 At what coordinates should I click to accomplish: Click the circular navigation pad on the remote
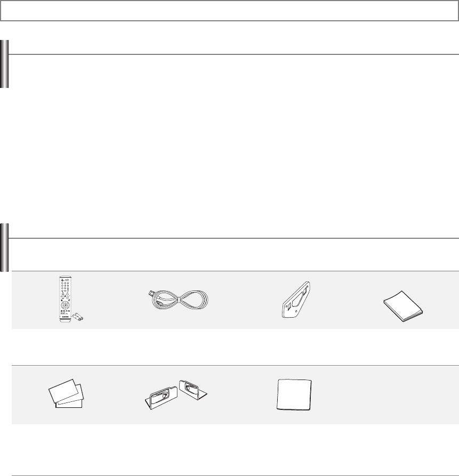65,304
